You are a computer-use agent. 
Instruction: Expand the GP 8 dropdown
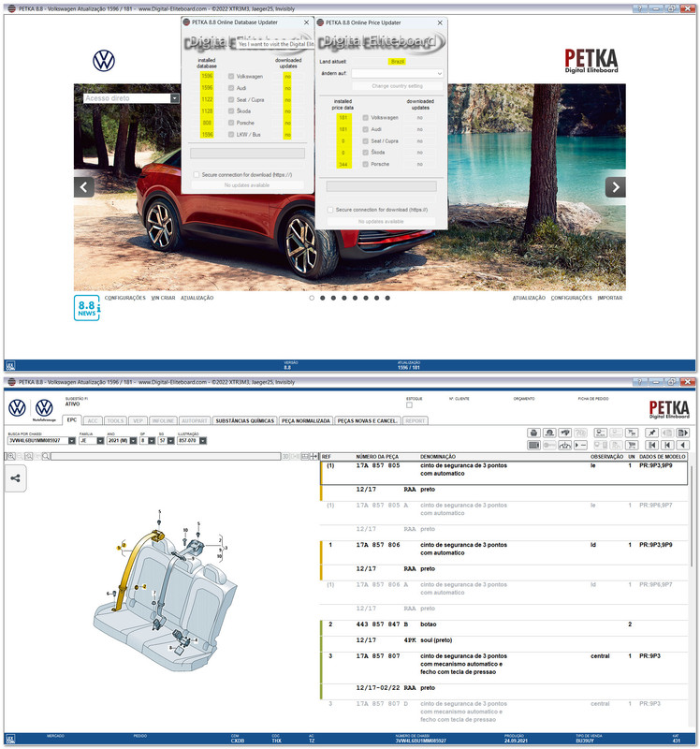coord(152,440)
